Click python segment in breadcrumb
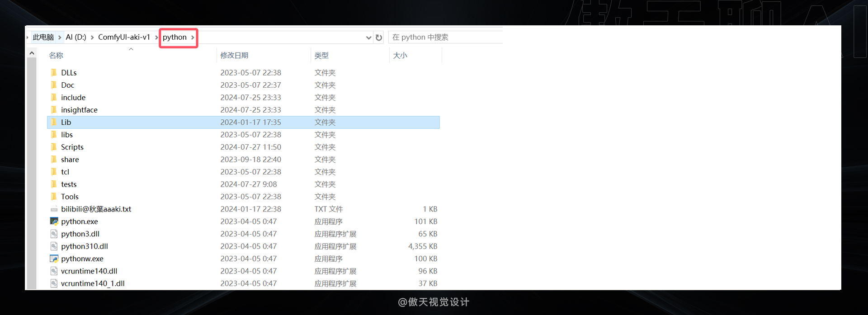The height and width of the screenshot is (315, 868). [175, 37]
